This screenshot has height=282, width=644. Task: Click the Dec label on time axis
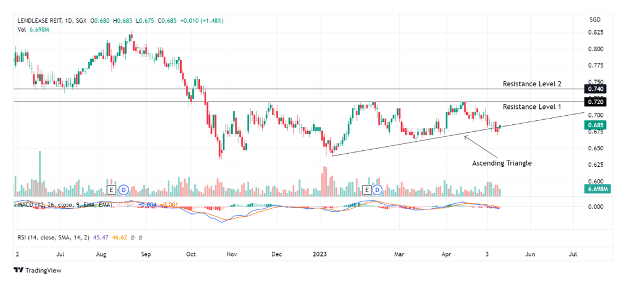[x=276, y=255]
